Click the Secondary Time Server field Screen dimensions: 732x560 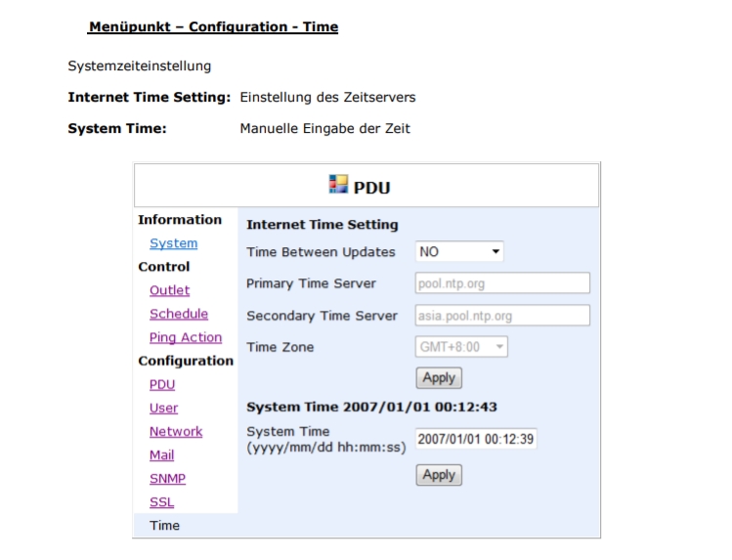[x=502, y=316]
